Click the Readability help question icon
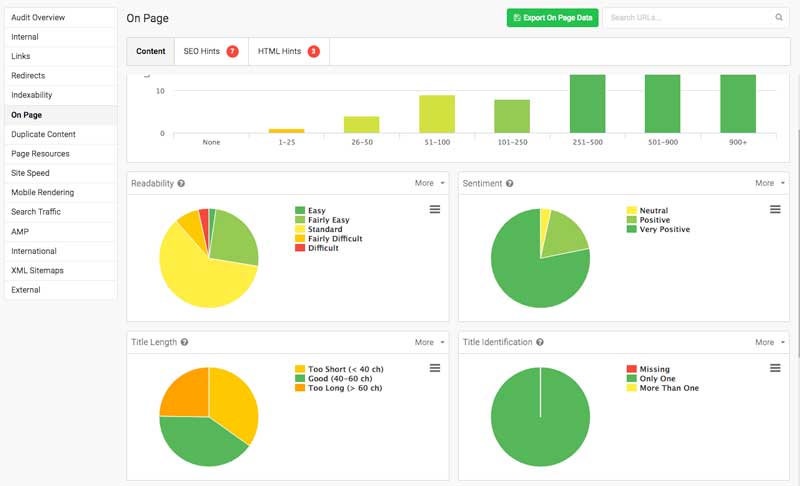This screenshot has width=800, height=486. point(181,184)
